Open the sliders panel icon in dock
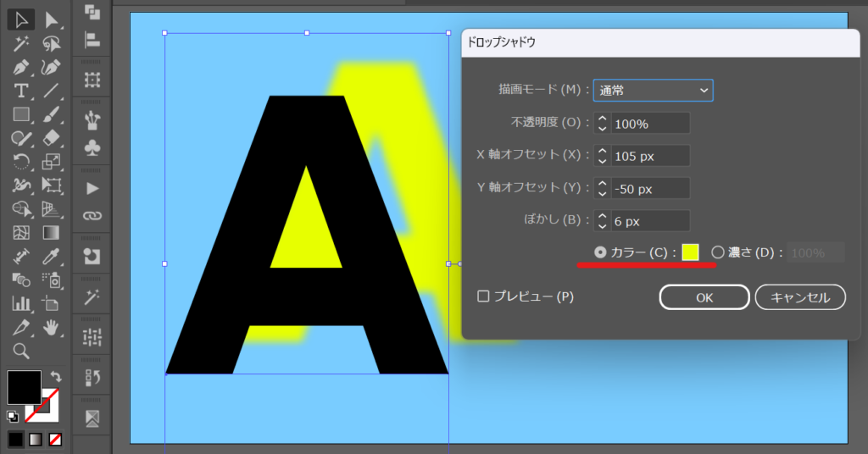The width and height of the screenshot is (868, 454). pyautogui.click(x=92, y=337)
